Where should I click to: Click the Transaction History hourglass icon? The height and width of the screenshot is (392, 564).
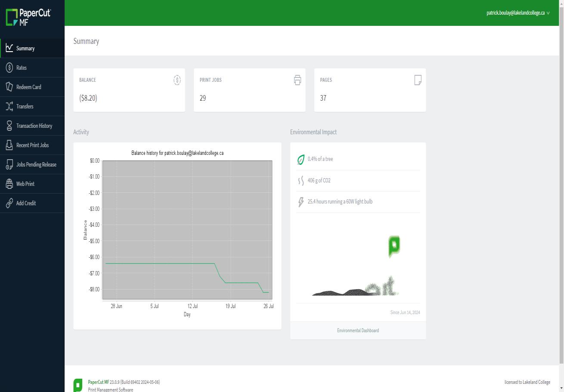tap(9, 126)
